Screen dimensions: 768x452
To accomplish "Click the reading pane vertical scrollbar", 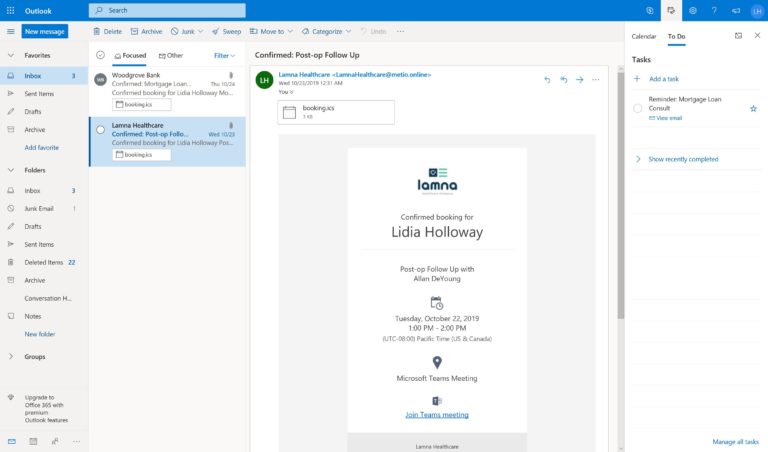I will (x=621, y=196).
